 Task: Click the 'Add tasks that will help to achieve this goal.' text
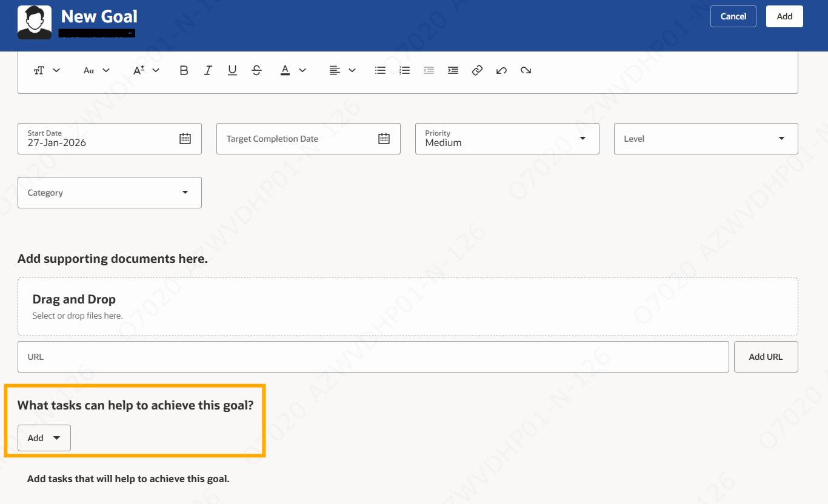(x=129, y=479)
